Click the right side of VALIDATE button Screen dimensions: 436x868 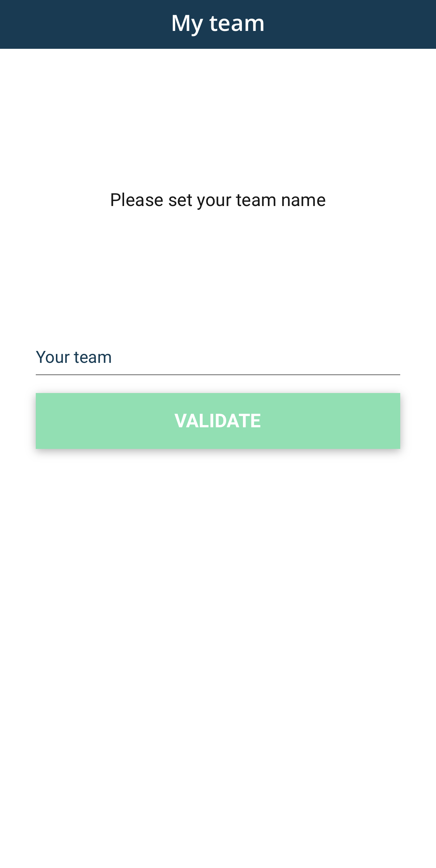[x=388, y=421]
